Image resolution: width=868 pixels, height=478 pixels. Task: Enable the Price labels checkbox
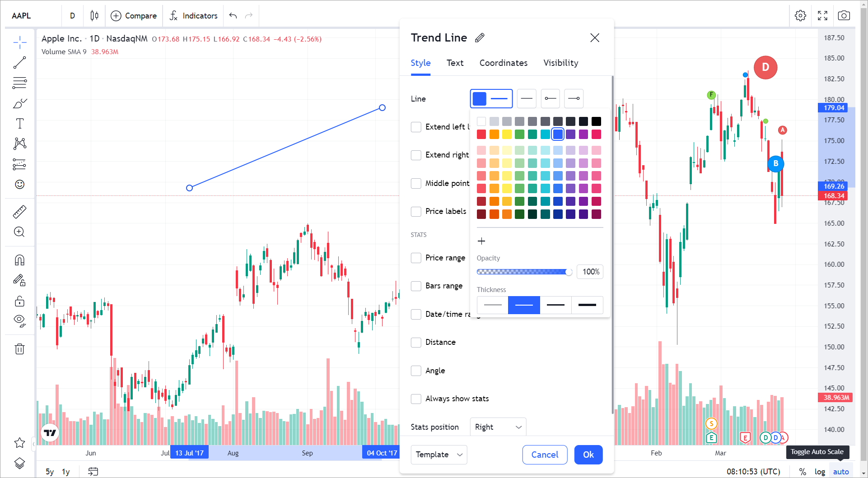(416, 211)
